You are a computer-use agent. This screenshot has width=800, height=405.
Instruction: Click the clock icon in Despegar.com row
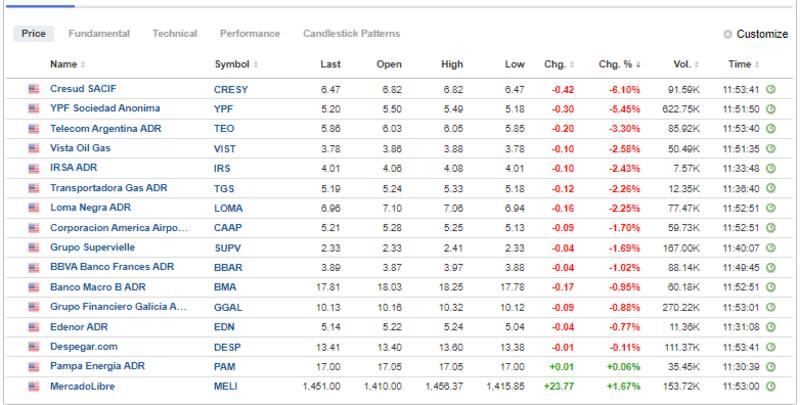[771, 345]
